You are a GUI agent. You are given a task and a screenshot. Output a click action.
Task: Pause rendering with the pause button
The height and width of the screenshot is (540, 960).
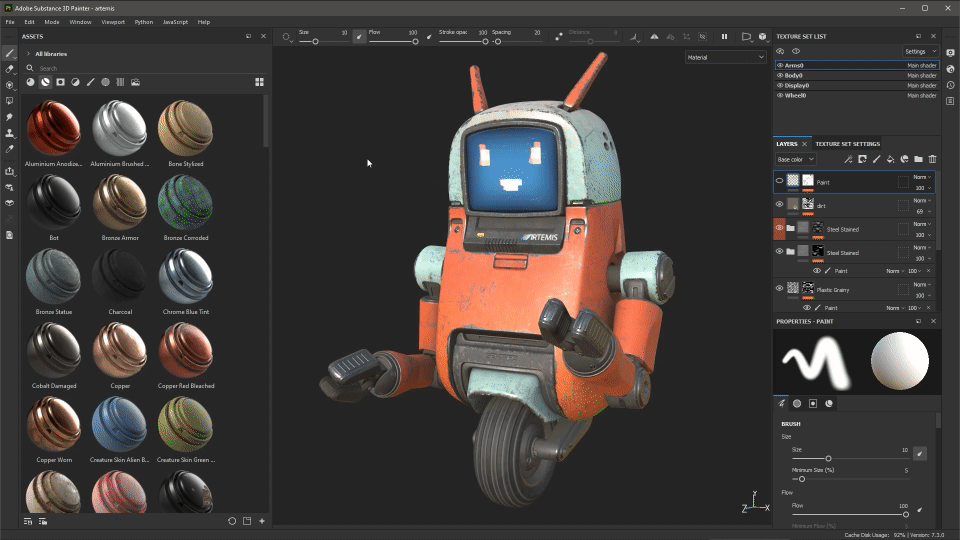[724, 37]
